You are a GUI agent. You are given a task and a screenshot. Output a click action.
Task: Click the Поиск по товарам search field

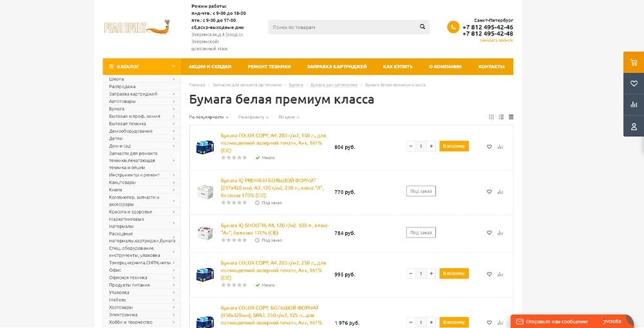pos(341,27)
